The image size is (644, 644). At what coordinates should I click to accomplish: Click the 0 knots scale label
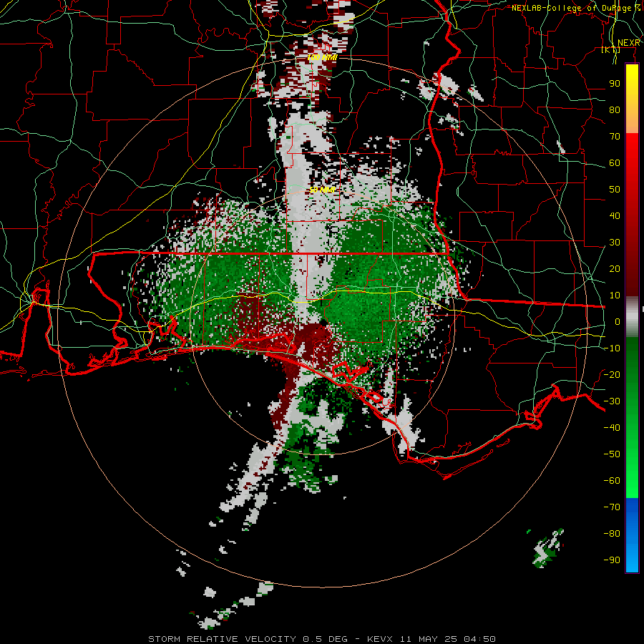[x=618, y=321]
